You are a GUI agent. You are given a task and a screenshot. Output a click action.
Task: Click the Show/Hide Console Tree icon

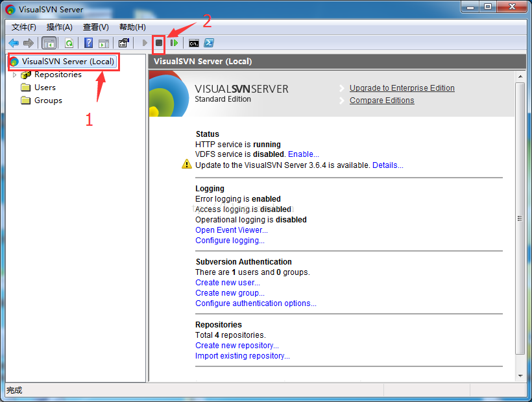49,43
